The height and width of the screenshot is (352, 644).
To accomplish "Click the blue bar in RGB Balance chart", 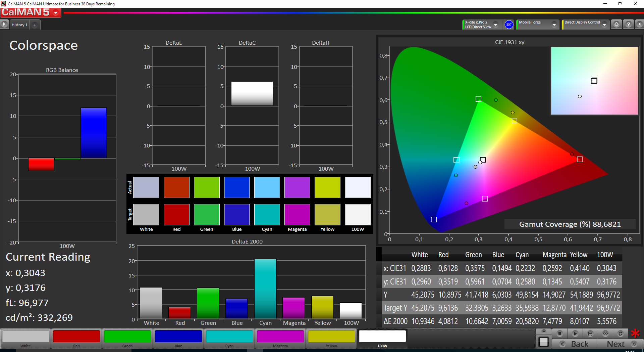I will (94, 133).
